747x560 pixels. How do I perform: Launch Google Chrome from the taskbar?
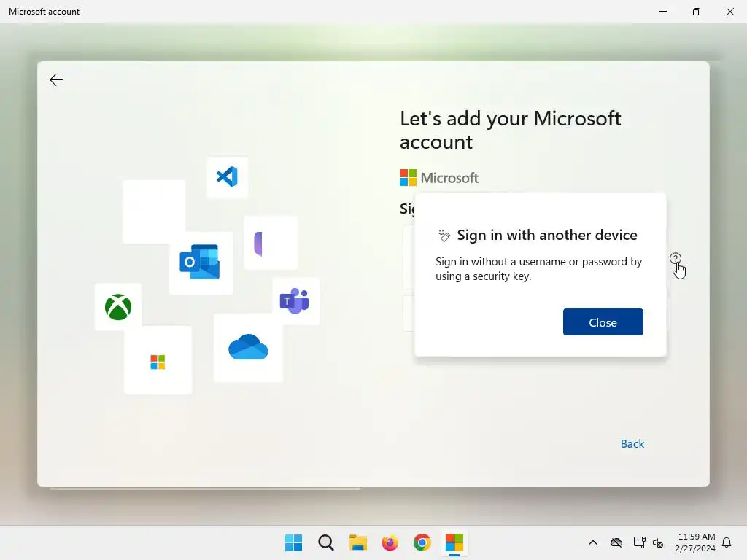click(x=422, y=542)
